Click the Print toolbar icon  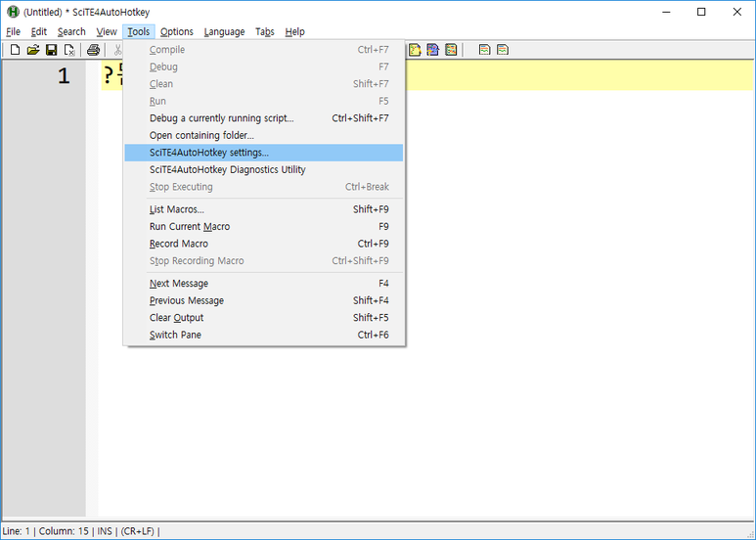coord(93,50)
